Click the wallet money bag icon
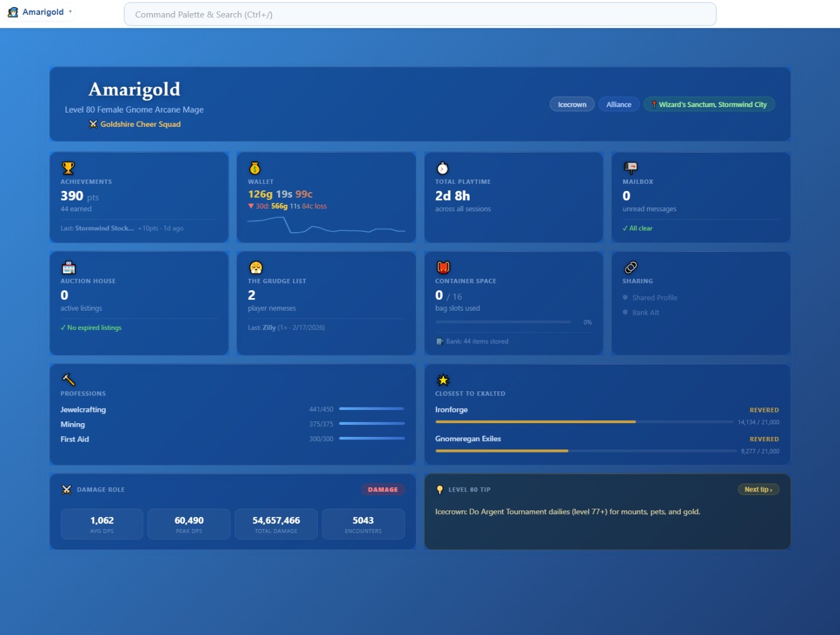 (255, 168)
